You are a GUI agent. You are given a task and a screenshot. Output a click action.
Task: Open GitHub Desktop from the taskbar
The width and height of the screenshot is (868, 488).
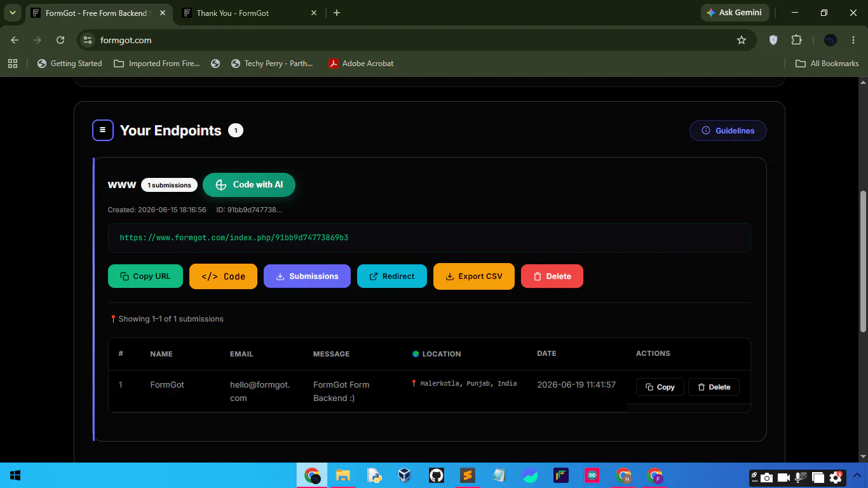pyautogui.click(x=436, y=475)
